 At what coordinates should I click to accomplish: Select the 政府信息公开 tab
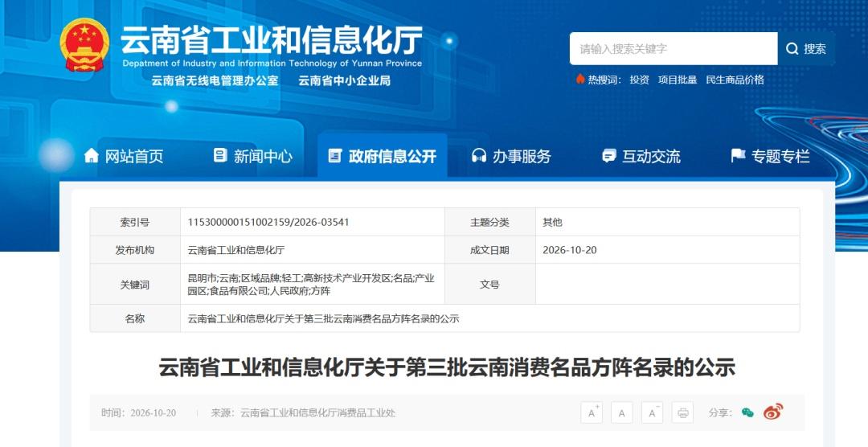382,156
